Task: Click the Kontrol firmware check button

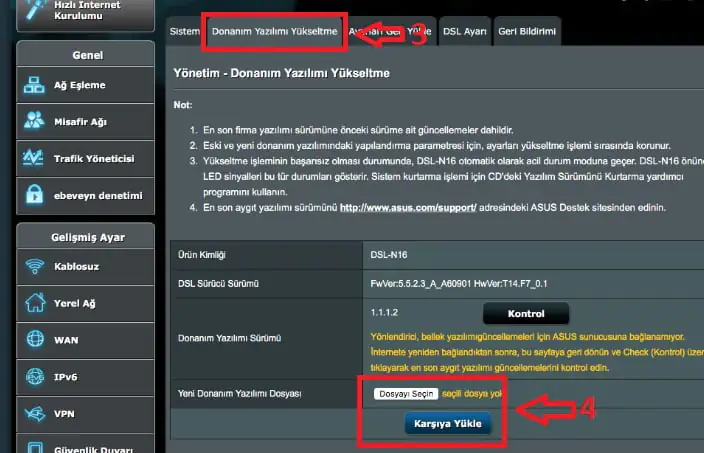Action: (x=526, y=313)
